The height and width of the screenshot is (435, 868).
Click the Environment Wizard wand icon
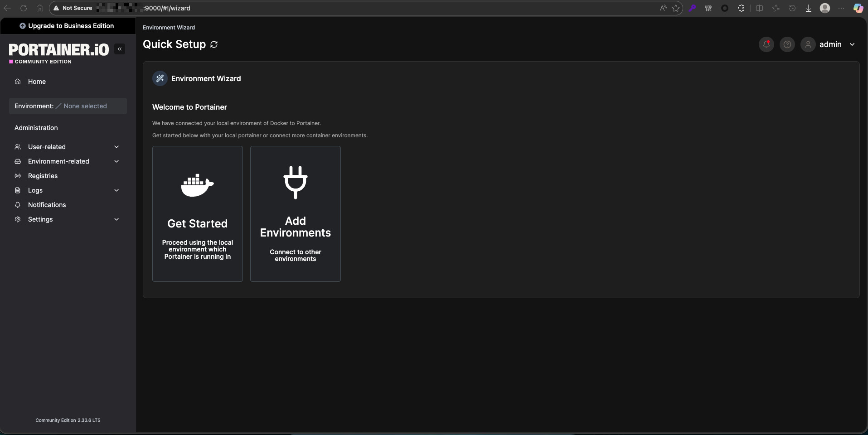point(160,78)
